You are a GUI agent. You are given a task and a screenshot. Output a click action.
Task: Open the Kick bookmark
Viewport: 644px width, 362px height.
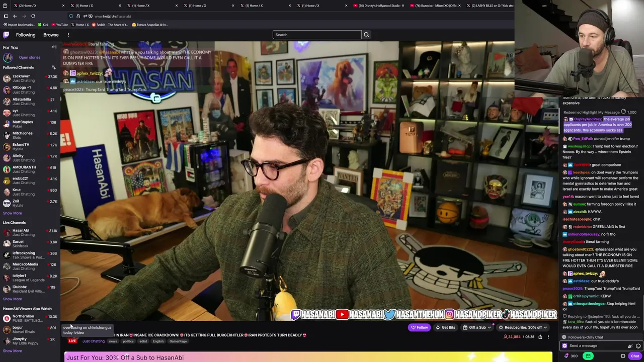pos(43,25)
